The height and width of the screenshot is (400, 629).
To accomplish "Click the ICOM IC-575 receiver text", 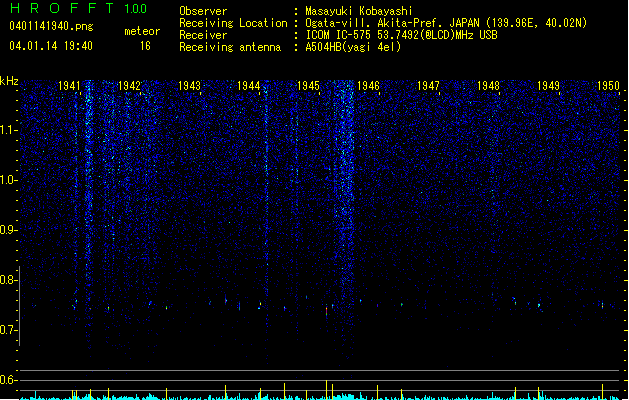I will point(401,35).
